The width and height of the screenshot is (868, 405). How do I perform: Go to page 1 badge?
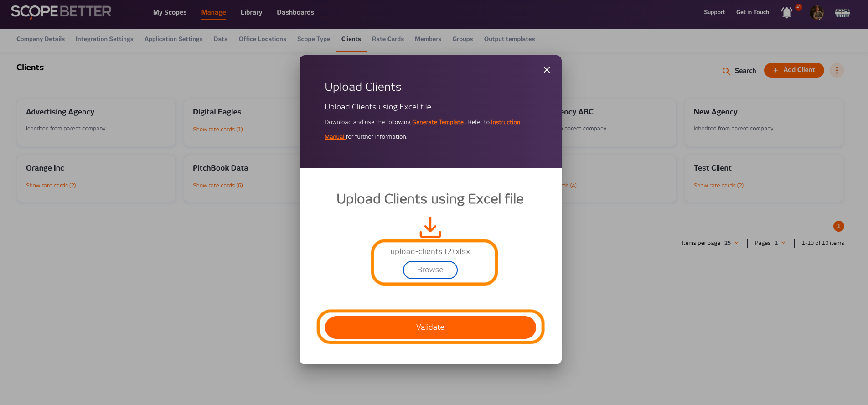(x=838, y=226)
